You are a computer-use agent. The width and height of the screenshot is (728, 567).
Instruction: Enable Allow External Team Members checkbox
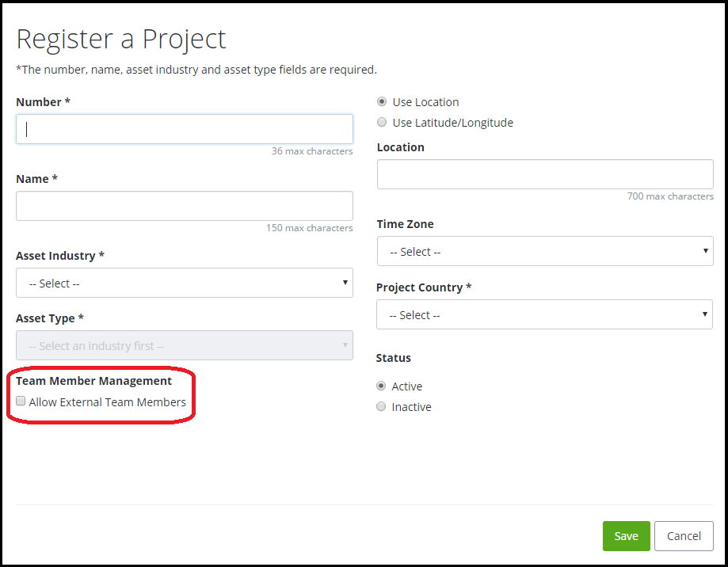click(x=21, y=401)
